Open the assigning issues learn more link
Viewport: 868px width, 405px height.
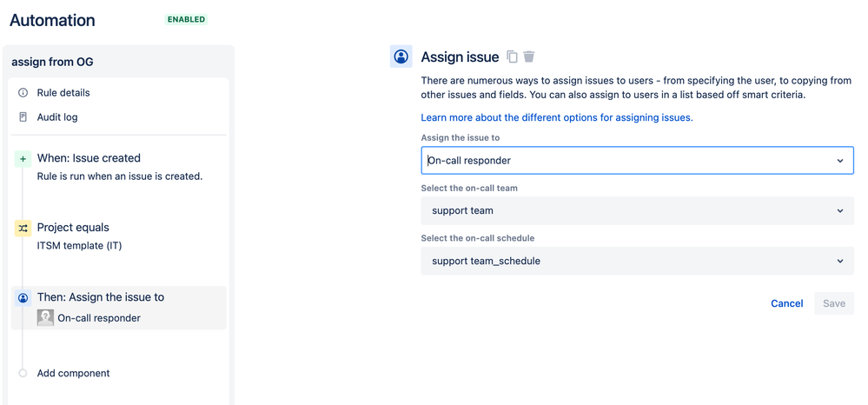tap(557, 117)
